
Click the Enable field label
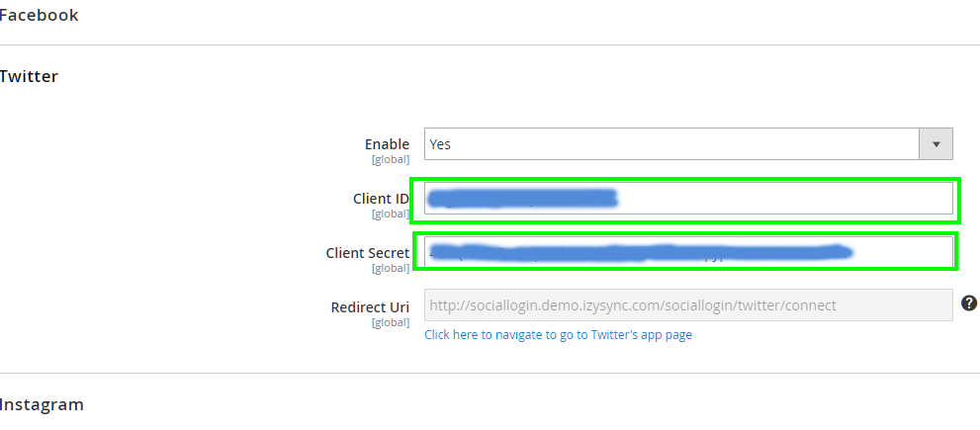tap(387, 144)
